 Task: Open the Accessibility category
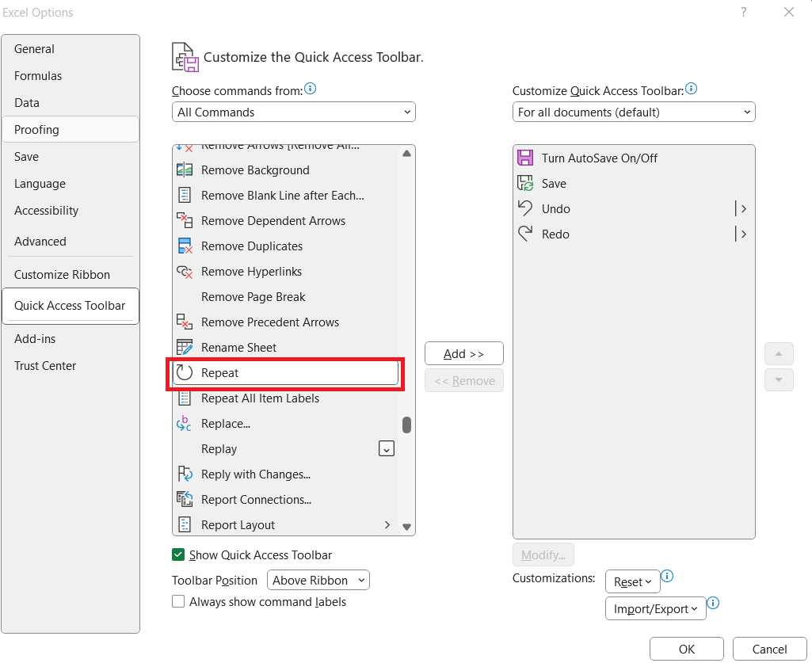click(x=71, y=210)
